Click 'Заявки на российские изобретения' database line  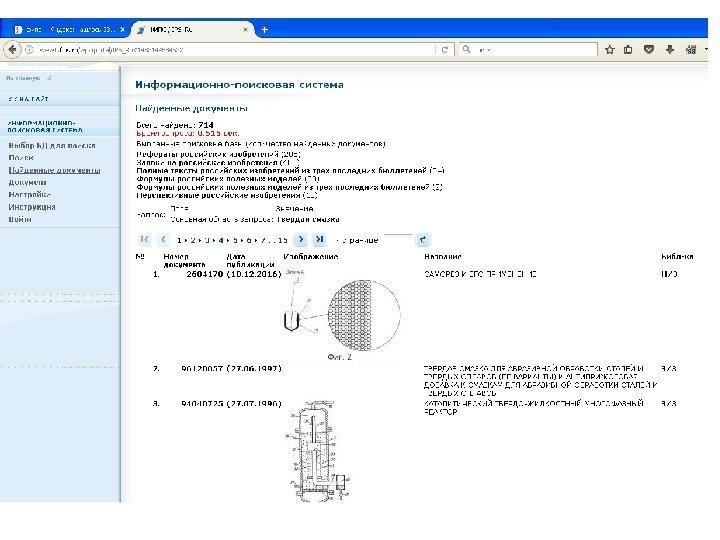pos(218,163)
